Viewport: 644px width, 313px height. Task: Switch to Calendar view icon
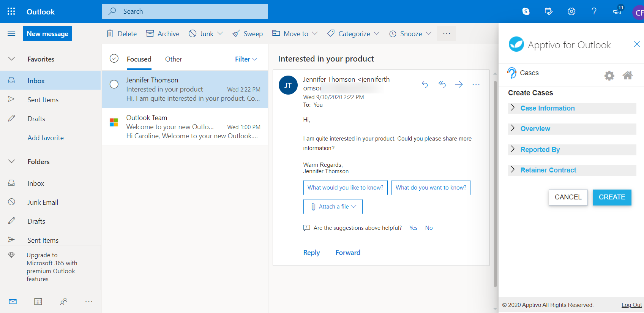(38, 302)
